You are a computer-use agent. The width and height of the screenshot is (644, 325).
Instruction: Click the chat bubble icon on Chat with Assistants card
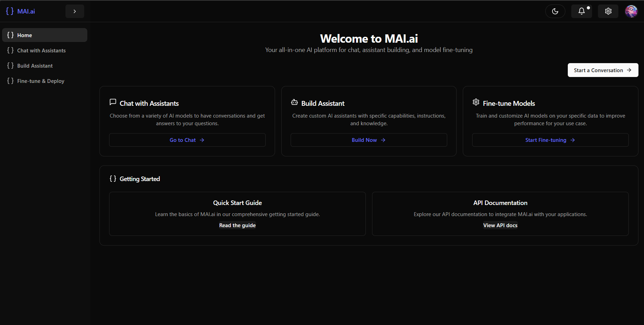click(113, 102)
